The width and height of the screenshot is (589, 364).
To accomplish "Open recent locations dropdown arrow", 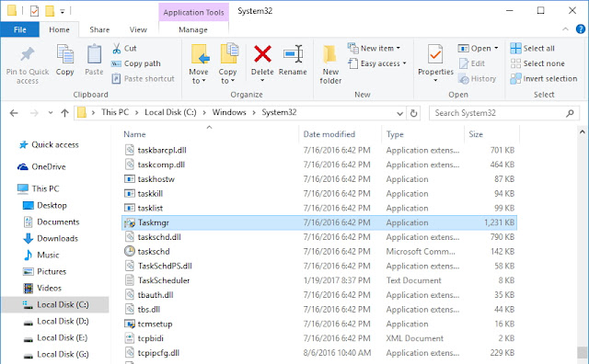I will 51,113.
